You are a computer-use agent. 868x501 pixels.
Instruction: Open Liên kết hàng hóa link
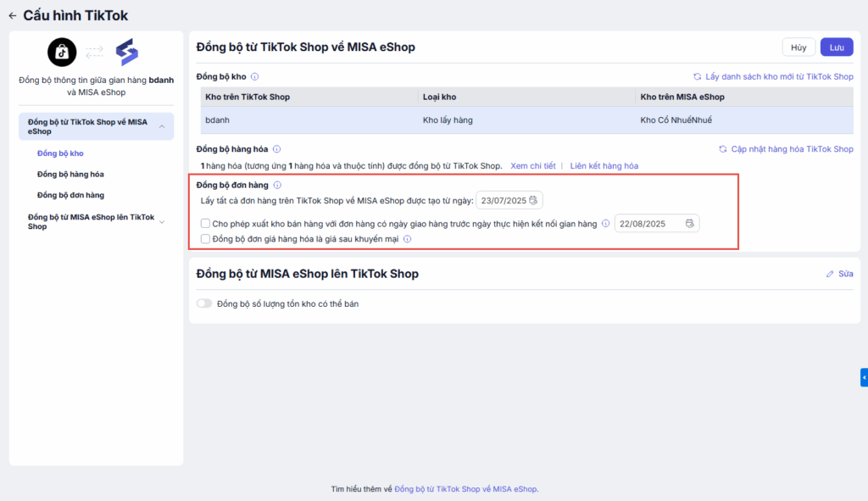pyautogui.click(x=604, y=166)
